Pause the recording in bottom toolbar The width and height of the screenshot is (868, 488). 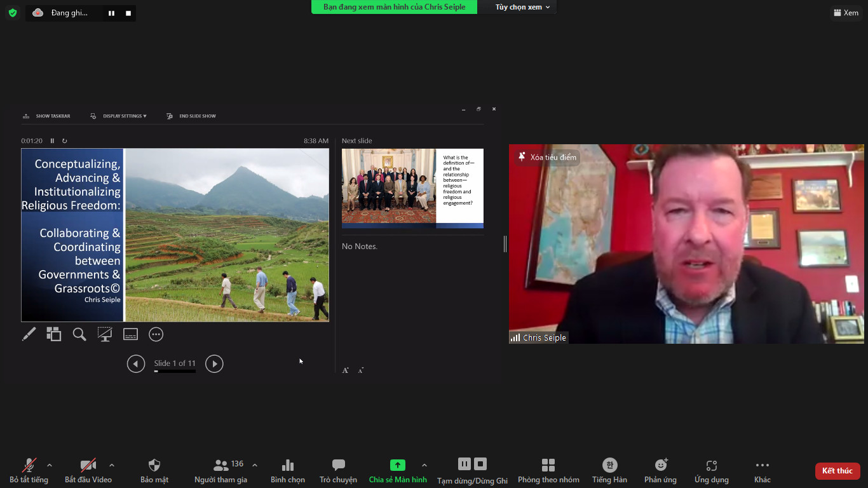[x=465, y=464]
